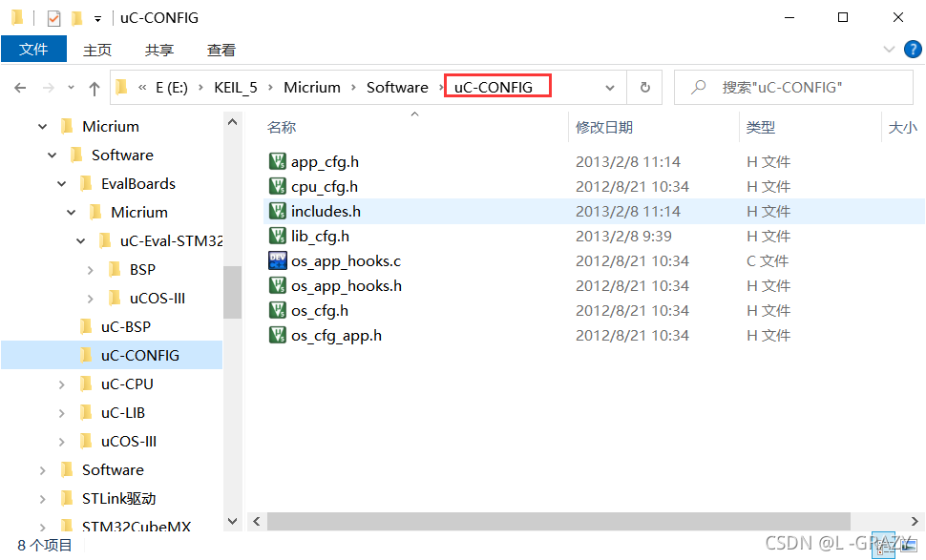Refresh the current folder view
Image resolution: width=926 pixels, height=560 pixels.
click(x=645, y=88)
